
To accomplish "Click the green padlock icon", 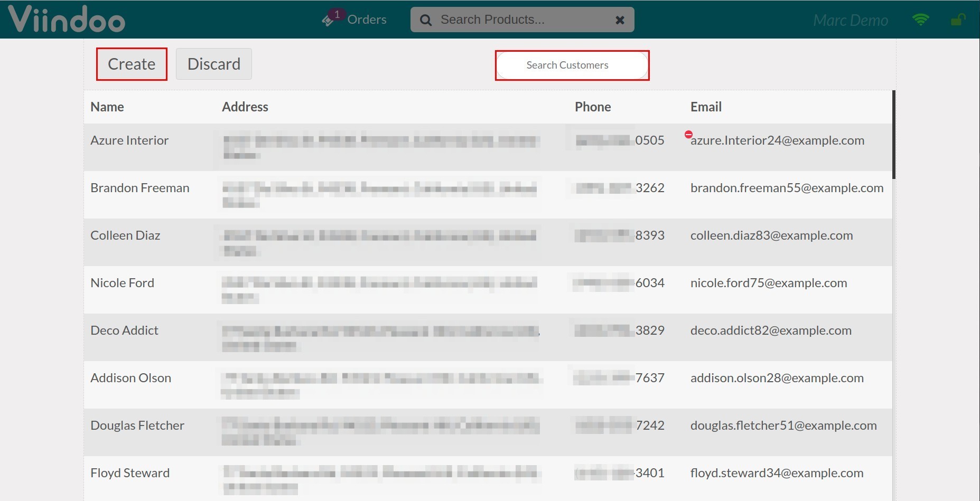I will pos(957,20).
